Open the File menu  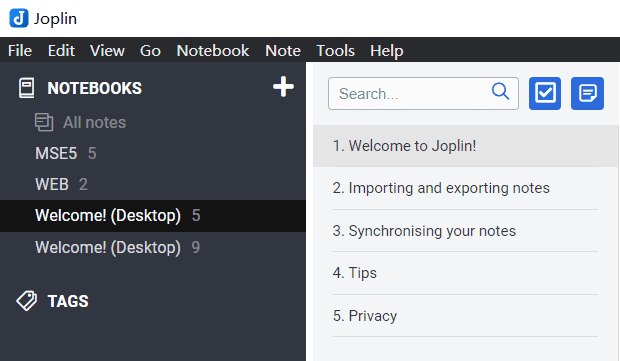[x=20, y=51]
